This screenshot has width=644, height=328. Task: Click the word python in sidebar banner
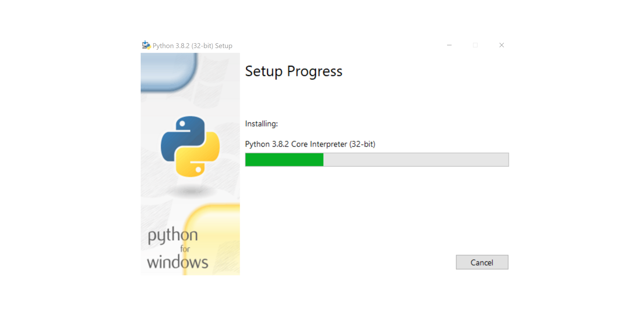[x=173, y=235]
